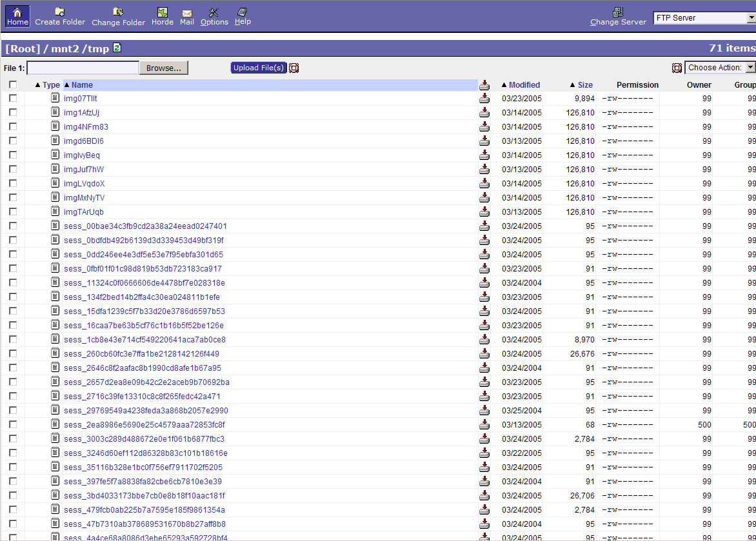Open sess_397fe5f7a8838fa82cbe6cb7810e3e39
756x541 pixels.
143,482
